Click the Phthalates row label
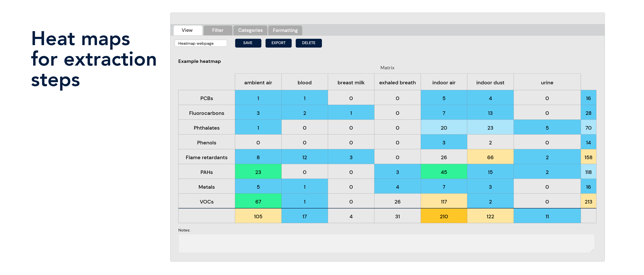 (207, 128)
